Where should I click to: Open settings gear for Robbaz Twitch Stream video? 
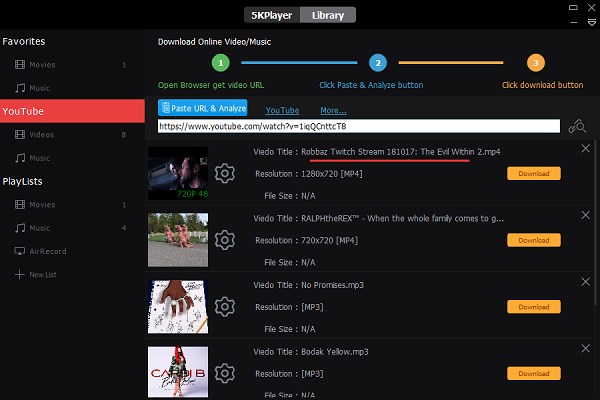(x=225, y=173)
